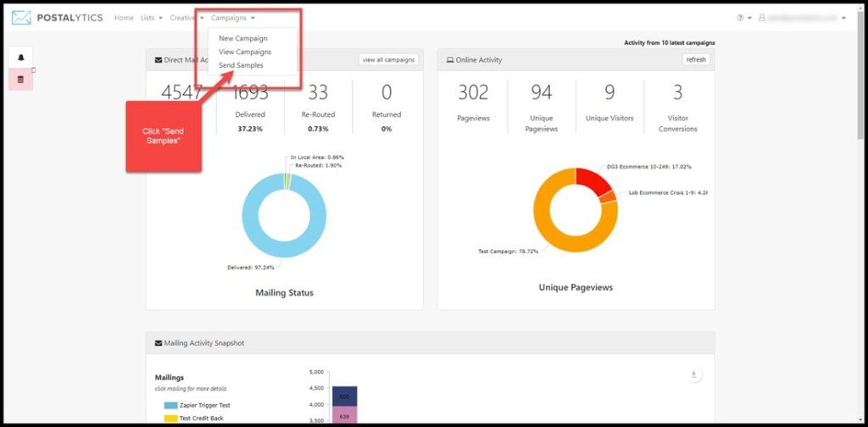Click the user account profile icon
Image resolution: width=868 pixels, height=427 pixels.
[x=762, y=18]
